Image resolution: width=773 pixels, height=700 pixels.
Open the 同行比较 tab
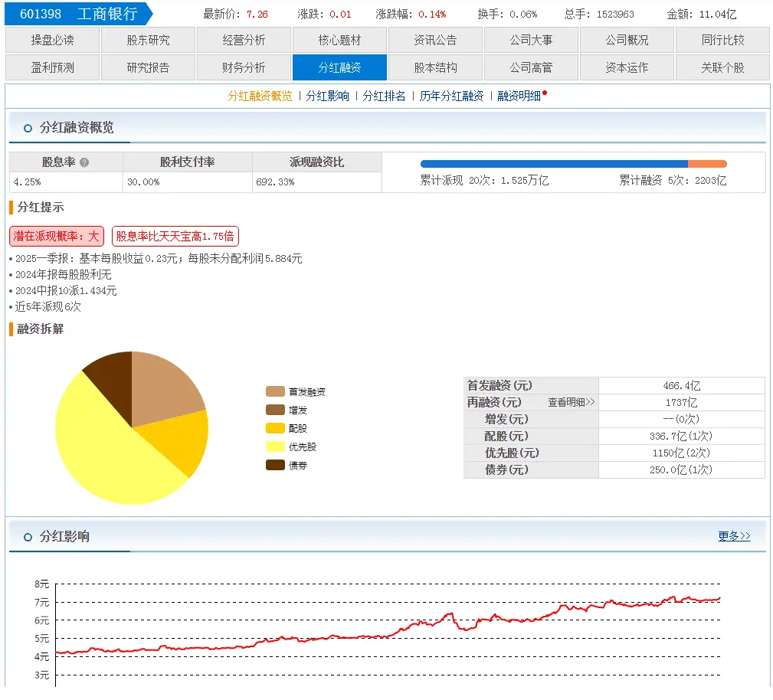(x=722, y=40)
